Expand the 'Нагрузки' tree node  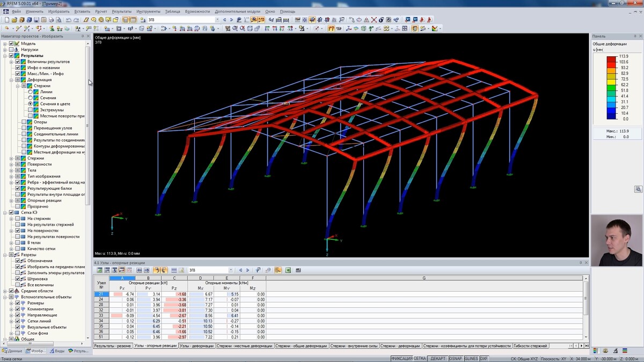pyautogui.click(x=5, y=50)
